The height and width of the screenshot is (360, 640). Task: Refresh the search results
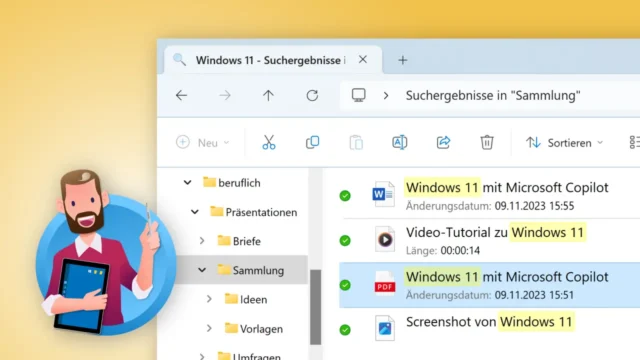pos(312,96)
